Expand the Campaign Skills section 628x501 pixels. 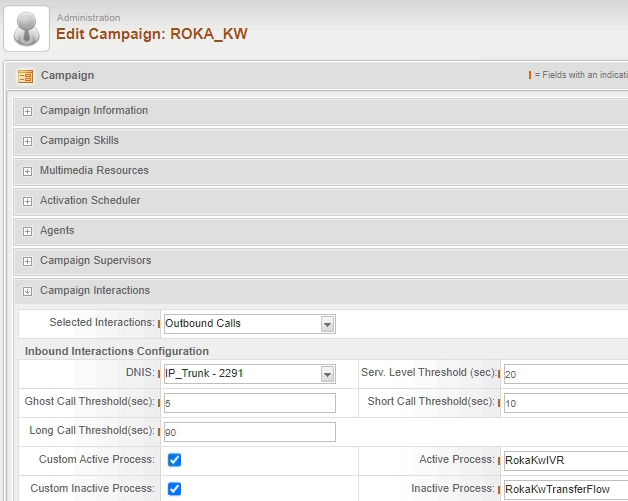click(28, 141)
